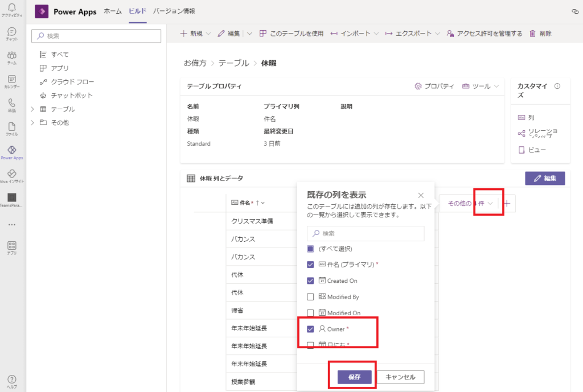The image size is (583, 392).
Task: Open the 件名 column header menu
Action: pos(263,203)
